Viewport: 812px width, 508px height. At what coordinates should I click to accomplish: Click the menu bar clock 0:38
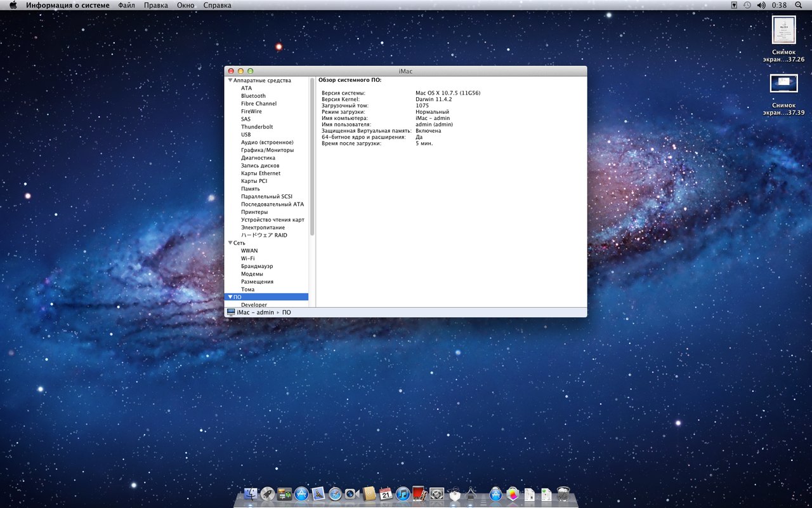click(779, 5)
